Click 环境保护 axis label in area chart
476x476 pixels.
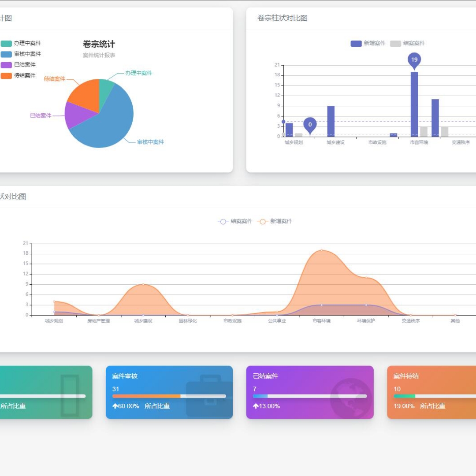tap(366, 321)
